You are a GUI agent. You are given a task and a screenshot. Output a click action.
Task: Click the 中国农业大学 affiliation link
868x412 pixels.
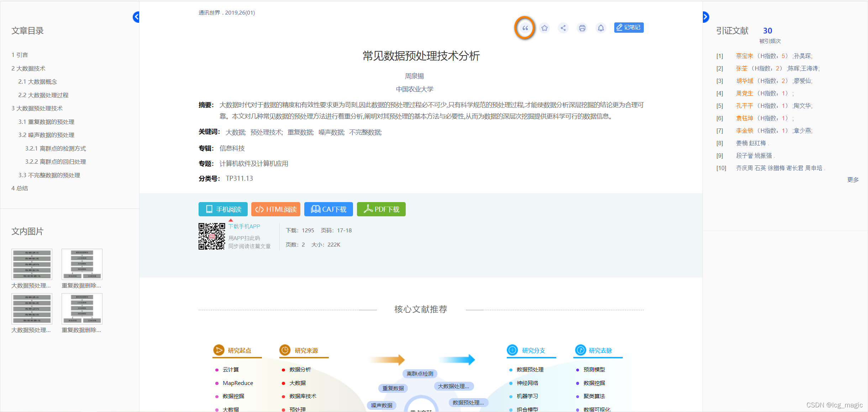(414, 89)
